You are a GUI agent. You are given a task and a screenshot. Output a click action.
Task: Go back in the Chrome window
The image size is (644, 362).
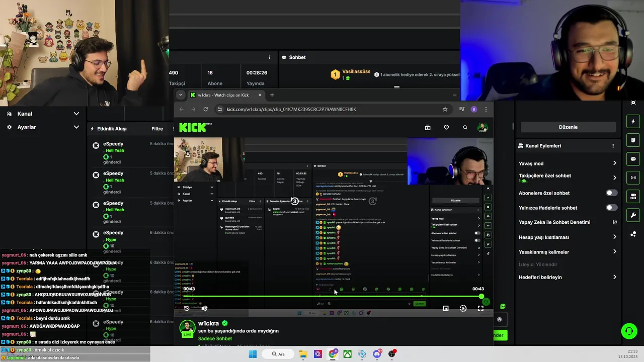(182, 109)
